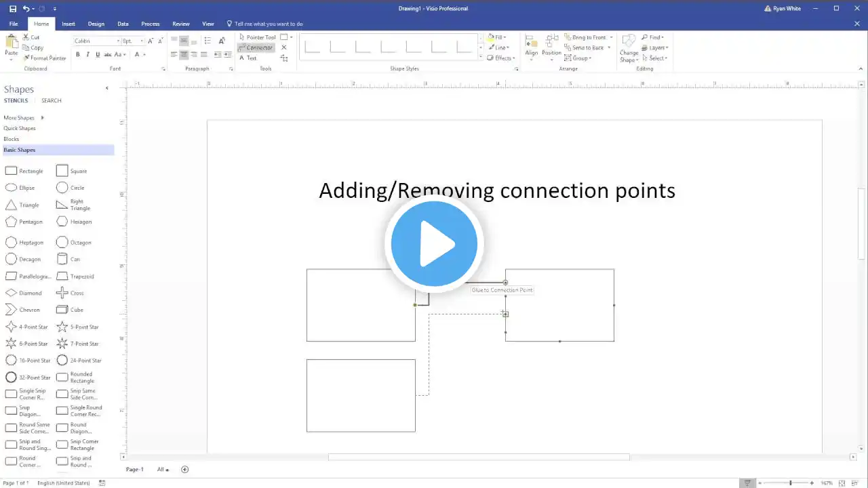Click the Decrease Font Size icon
The width and height of the screenshot is (868, 488).
click(x=160, y=41)
